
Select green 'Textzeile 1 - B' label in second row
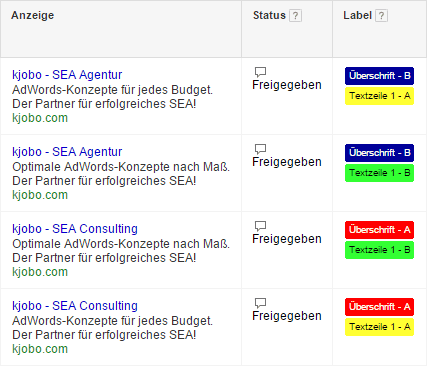tap(379, 173)
